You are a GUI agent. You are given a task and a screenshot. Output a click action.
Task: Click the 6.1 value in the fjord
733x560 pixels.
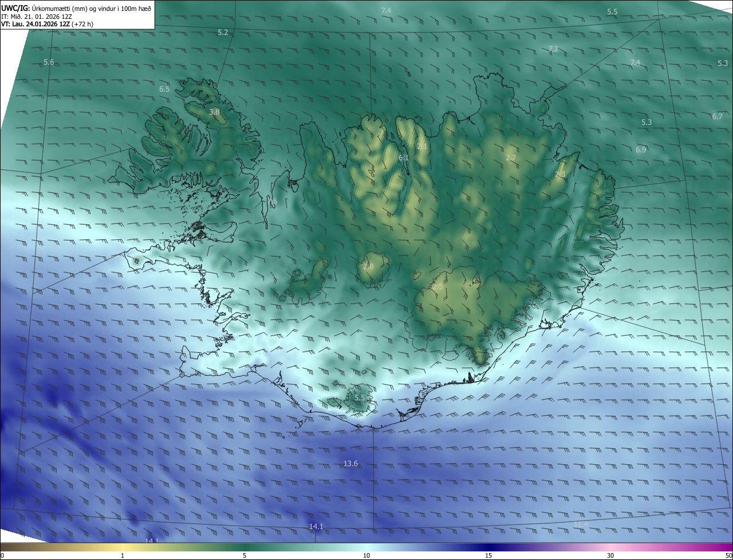[404, 158]
